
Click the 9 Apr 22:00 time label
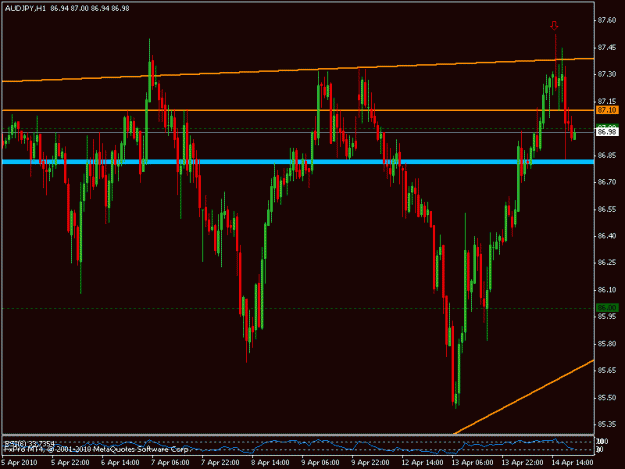point(370,463)
